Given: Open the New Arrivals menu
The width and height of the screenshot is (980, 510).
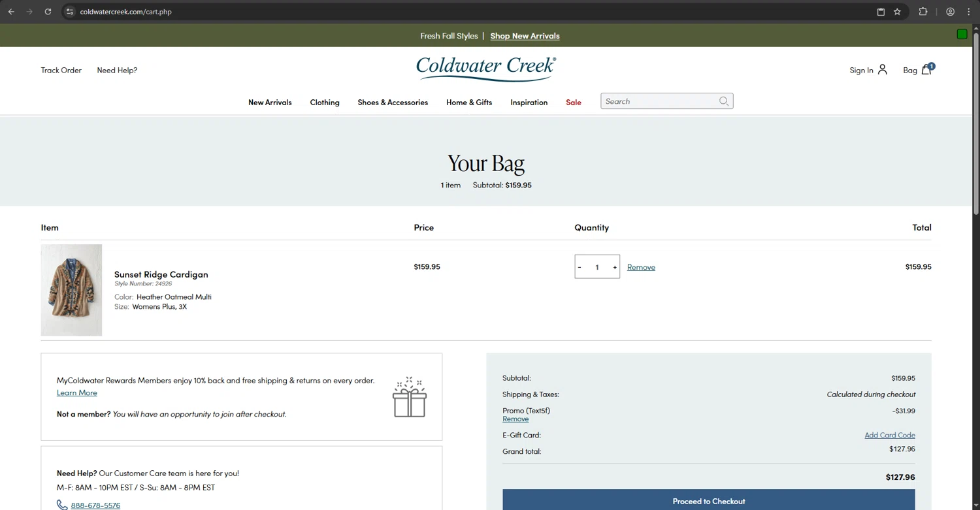Looking at the screenshot, I should point(270,103).
